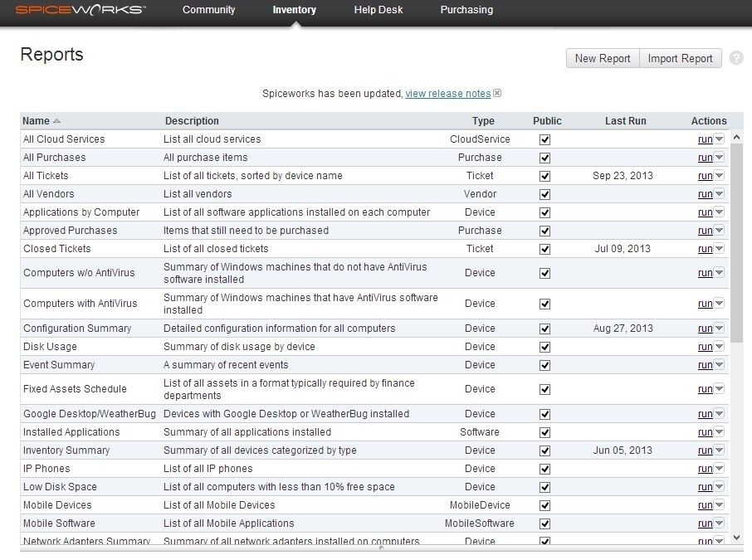
Task: Uncheck Public for Closed Tickets
Action: [x=545, y=248]
